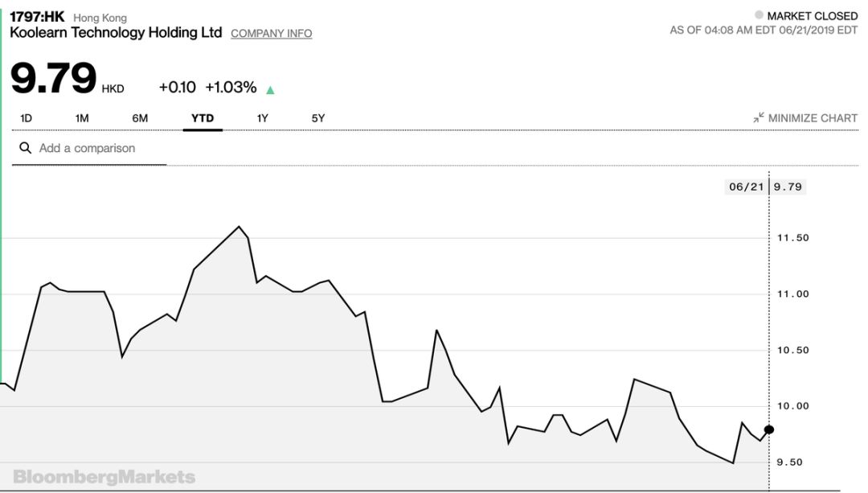Click the 1797:HK ticker symbol
This screenshot has height=493, width=868.
pyautogui.click(x=37, y=16)
